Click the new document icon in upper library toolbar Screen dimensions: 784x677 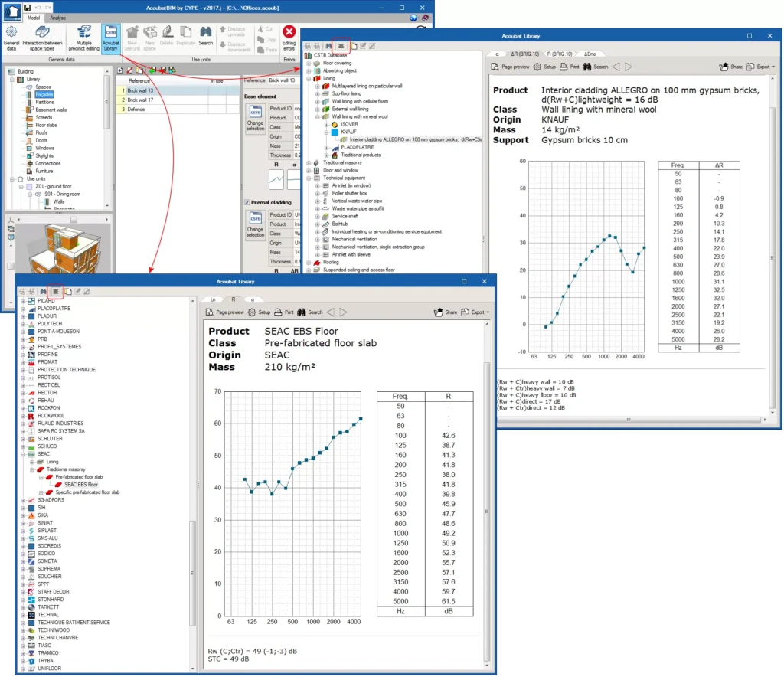pos(354,46)
